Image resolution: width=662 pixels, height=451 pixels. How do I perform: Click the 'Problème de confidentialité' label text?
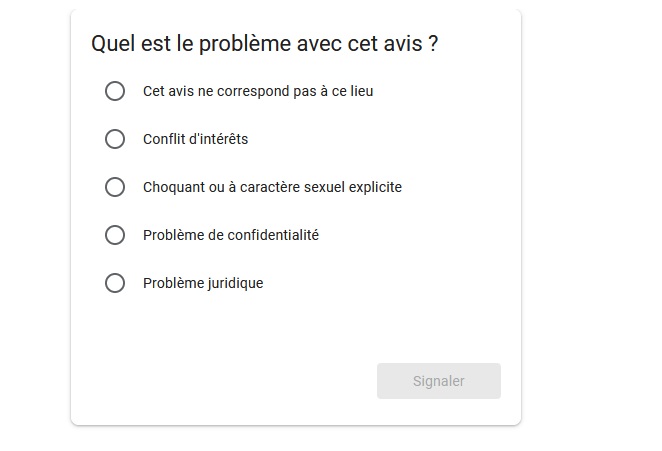(x=230, y=235)
